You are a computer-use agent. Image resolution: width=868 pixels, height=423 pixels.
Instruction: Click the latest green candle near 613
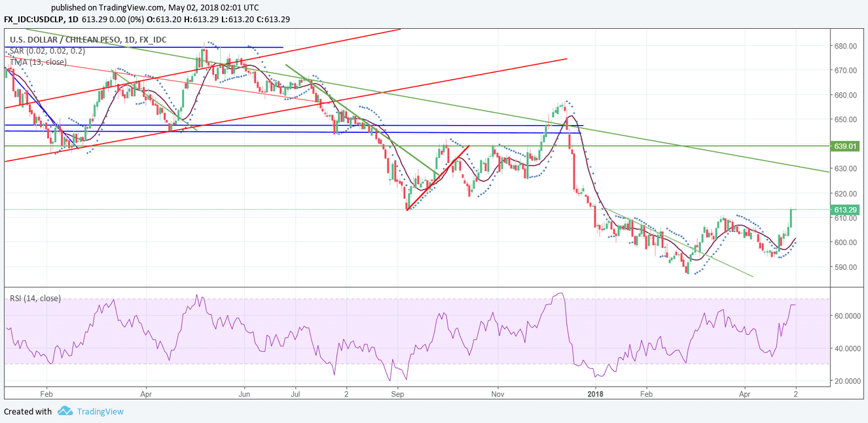tap(791, 219)
